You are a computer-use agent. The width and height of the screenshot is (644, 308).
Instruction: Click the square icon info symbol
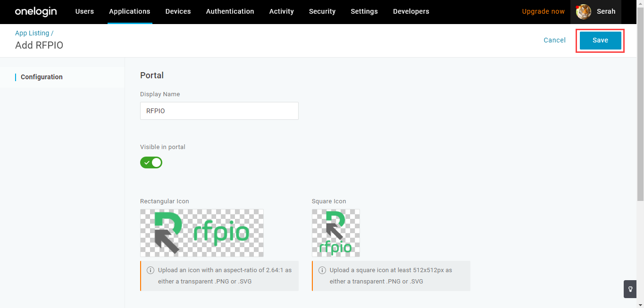click(322, 270)
